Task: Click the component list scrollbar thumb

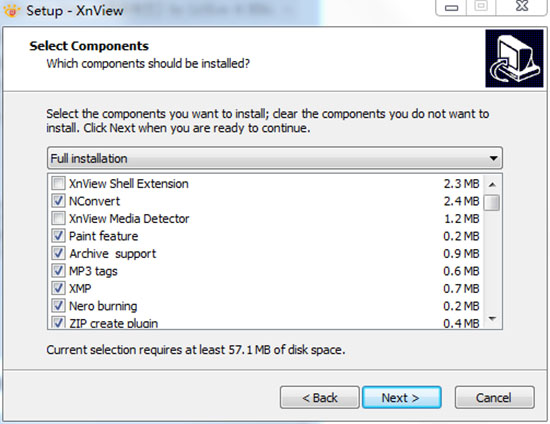Action: coord(492,203)
